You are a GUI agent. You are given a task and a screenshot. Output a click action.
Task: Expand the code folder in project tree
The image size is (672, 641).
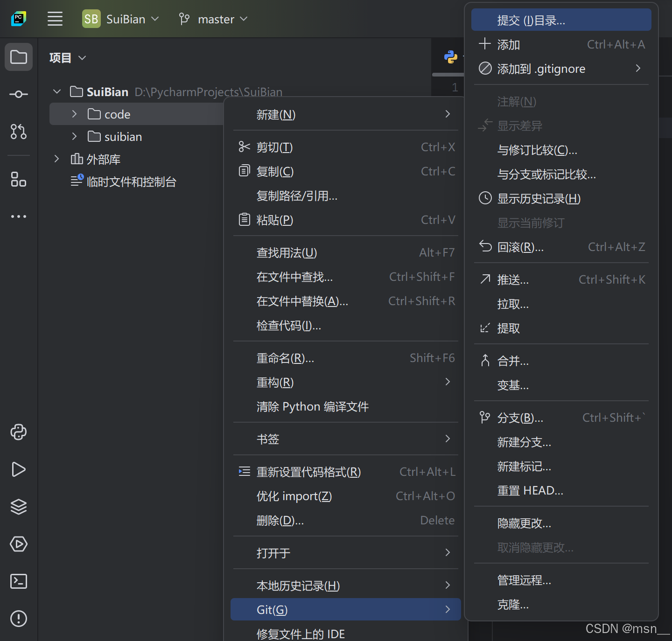point(74,114)
